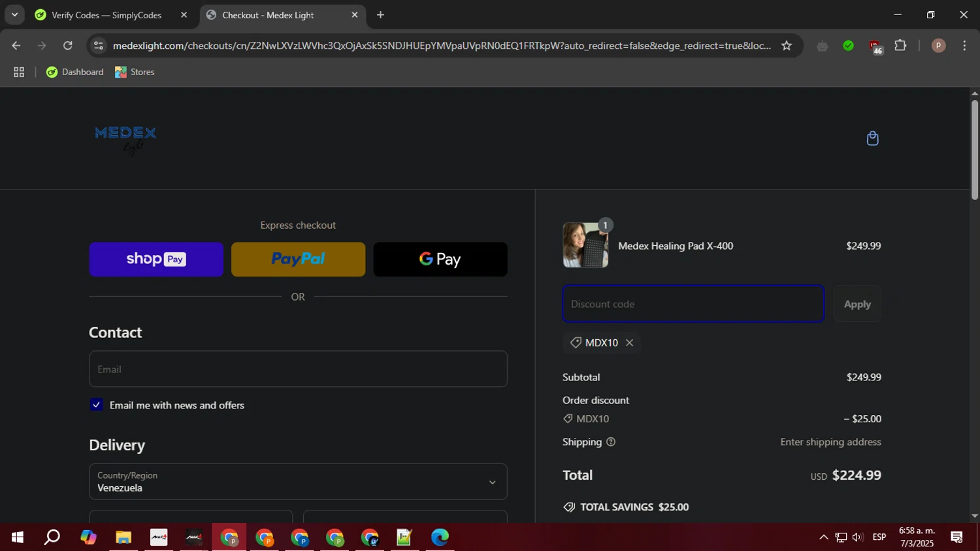This screenshot has height=551, width=980.
Task: Switch to Verify Codes SimplyCodes tab
Action: click(106, 15)
